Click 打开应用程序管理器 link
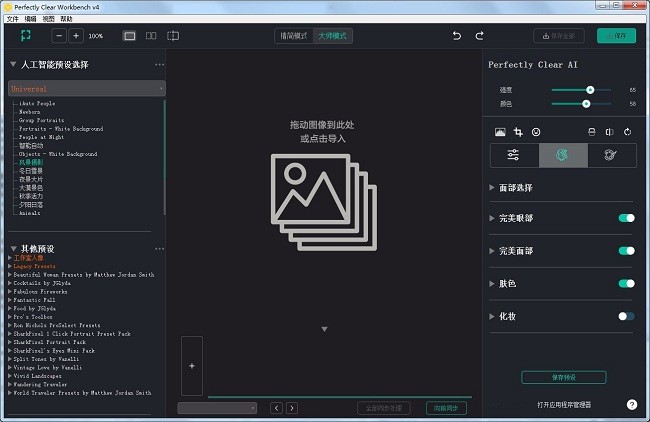 [x=563, y=405]
